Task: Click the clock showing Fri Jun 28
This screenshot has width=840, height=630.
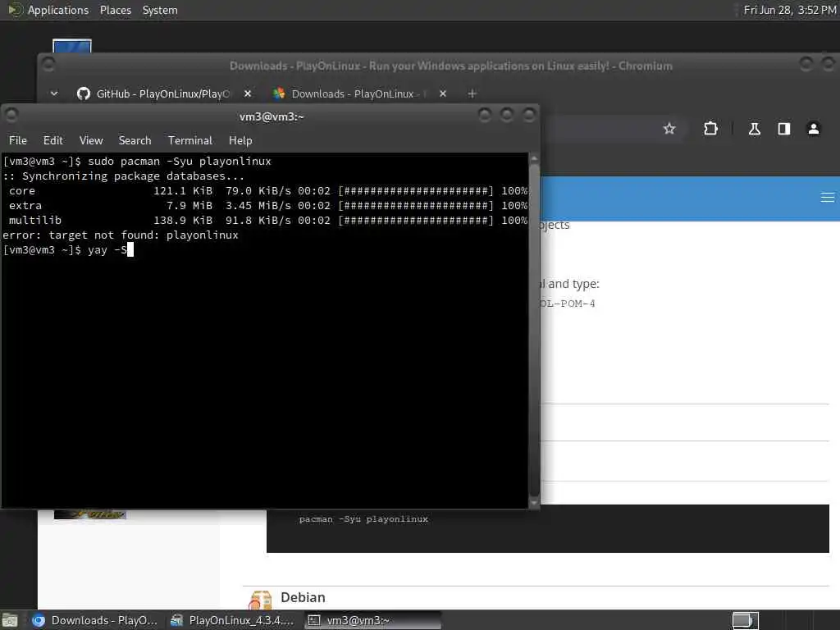Action: [x=790, y=10]
